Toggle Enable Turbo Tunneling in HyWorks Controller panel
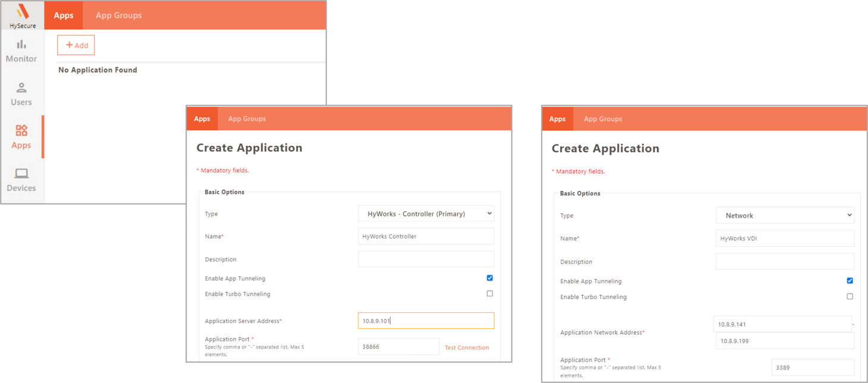This screenshot has height=383, width=868. 490,293
